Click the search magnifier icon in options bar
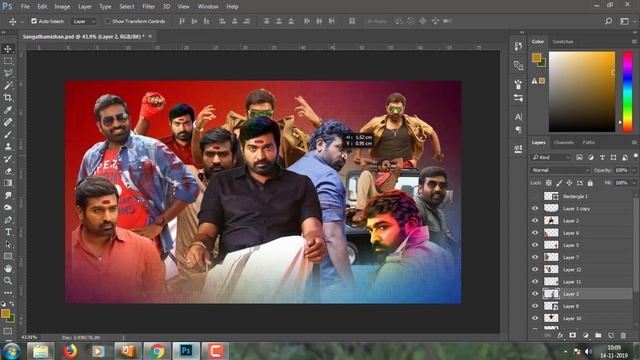The width and height of the screenshot is (640, 360). pyautogui.click(x=608, y=21)
